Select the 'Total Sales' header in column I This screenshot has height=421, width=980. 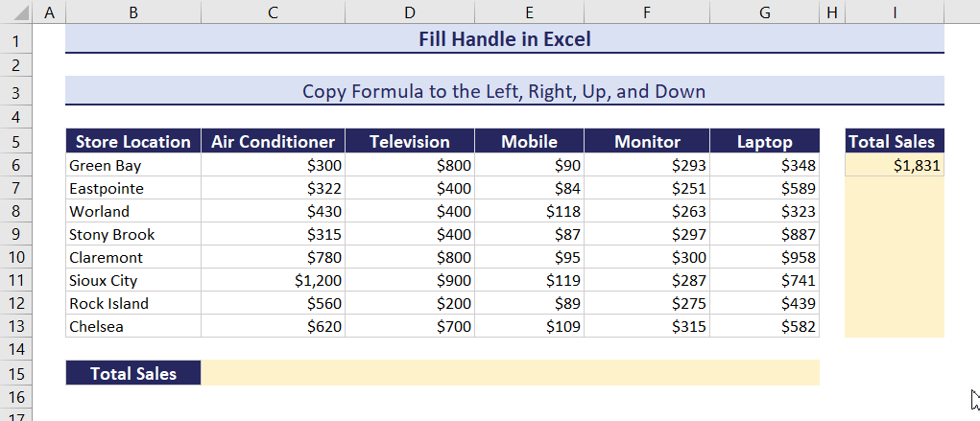[x=894, y=142]
